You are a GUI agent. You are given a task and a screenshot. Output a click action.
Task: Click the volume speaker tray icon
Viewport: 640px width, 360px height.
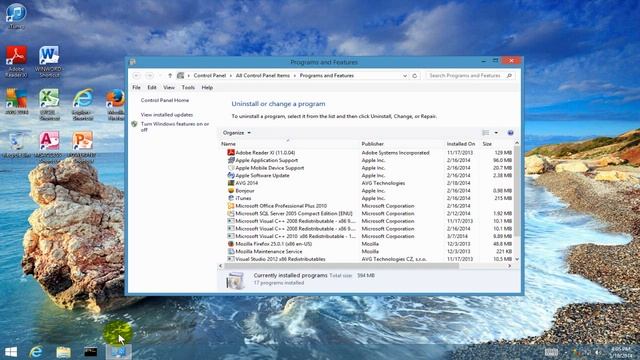click(x=597, y=352)
